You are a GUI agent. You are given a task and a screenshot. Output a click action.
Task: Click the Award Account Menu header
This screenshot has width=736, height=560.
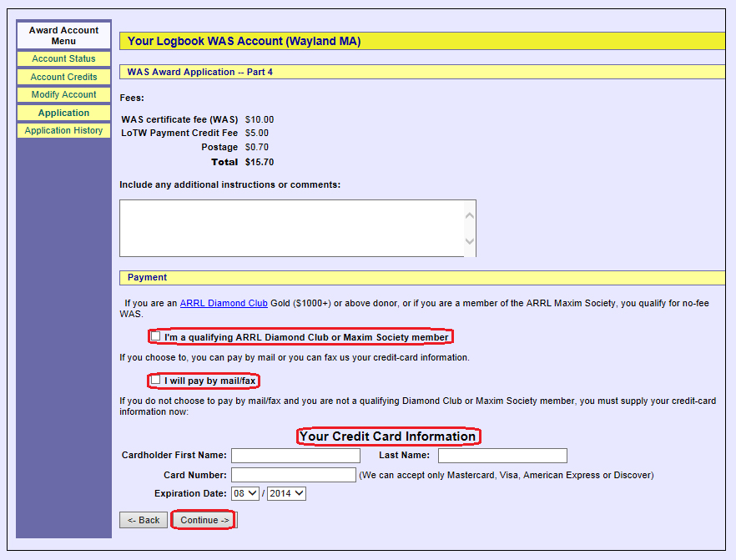[x=63, y=36]
